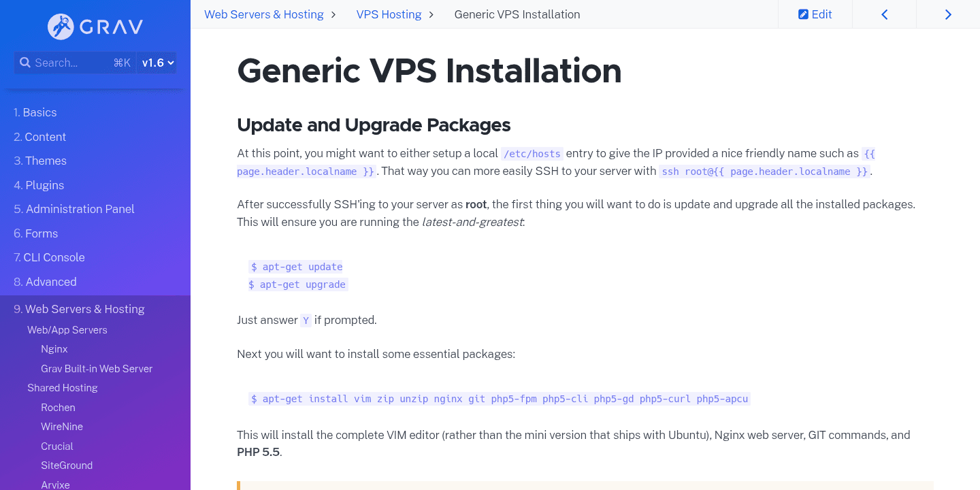The width and height of the screenshot is (980, 490).
Task: Click the breadcrumb chevron after Web Servers & Hosting
Action: pyautogui.click(x=333, y=14)
